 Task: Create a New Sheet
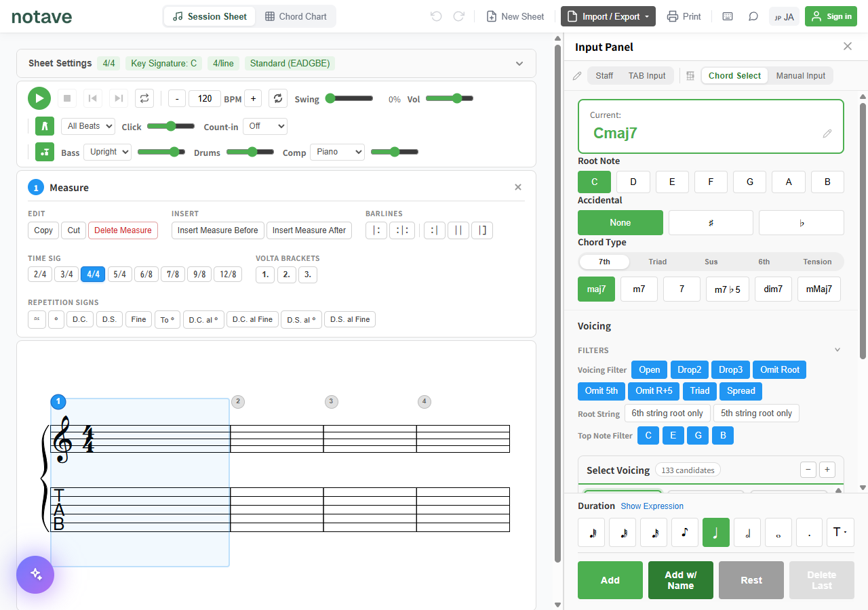515,16
